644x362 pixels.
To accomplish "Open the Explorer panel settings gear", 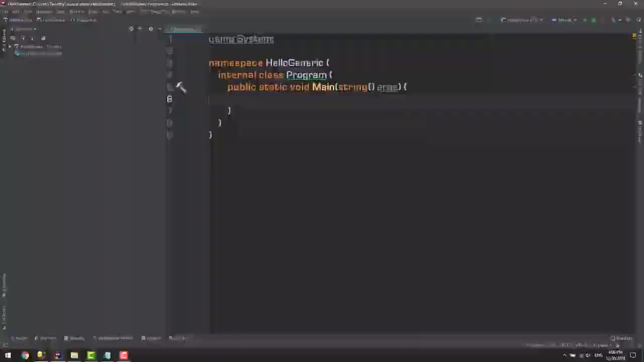I will point(150,29).
